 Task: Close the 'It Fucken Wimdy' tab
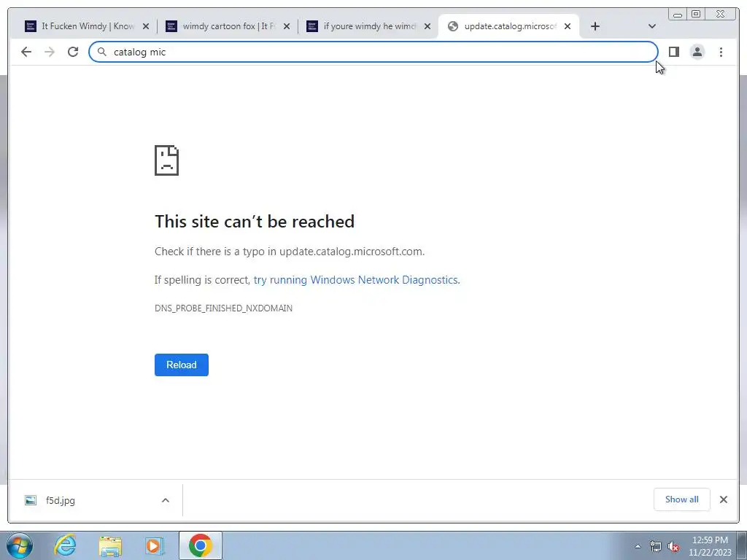click(146, 26)
